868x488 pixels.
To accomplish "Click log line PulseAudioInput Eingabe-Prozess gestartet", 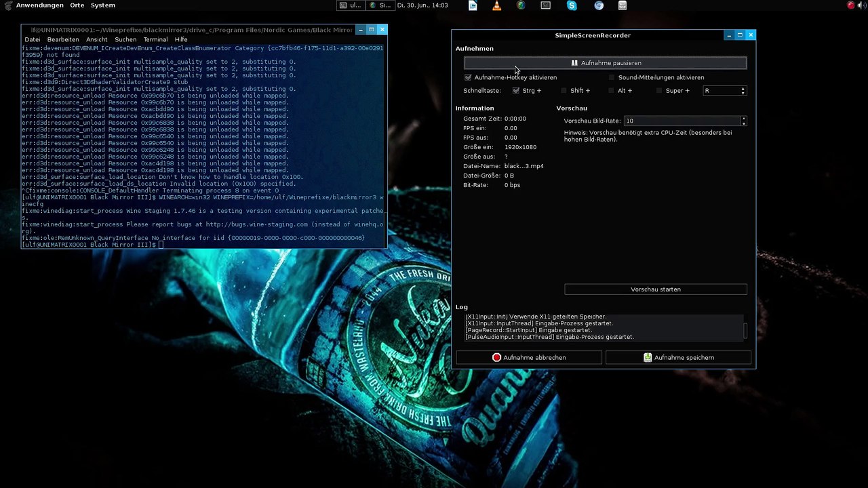I will (x=549, y=337).
